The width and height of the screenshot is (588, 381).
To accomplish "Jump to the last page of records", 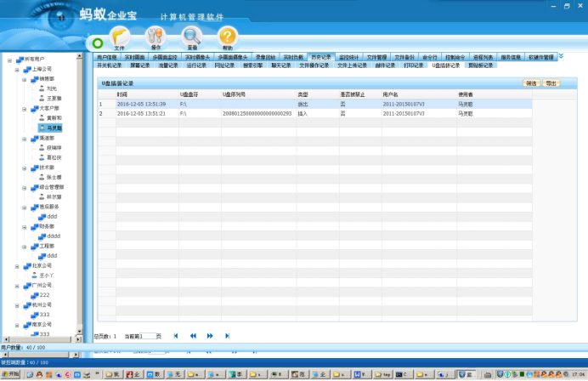I will [227, 336].
